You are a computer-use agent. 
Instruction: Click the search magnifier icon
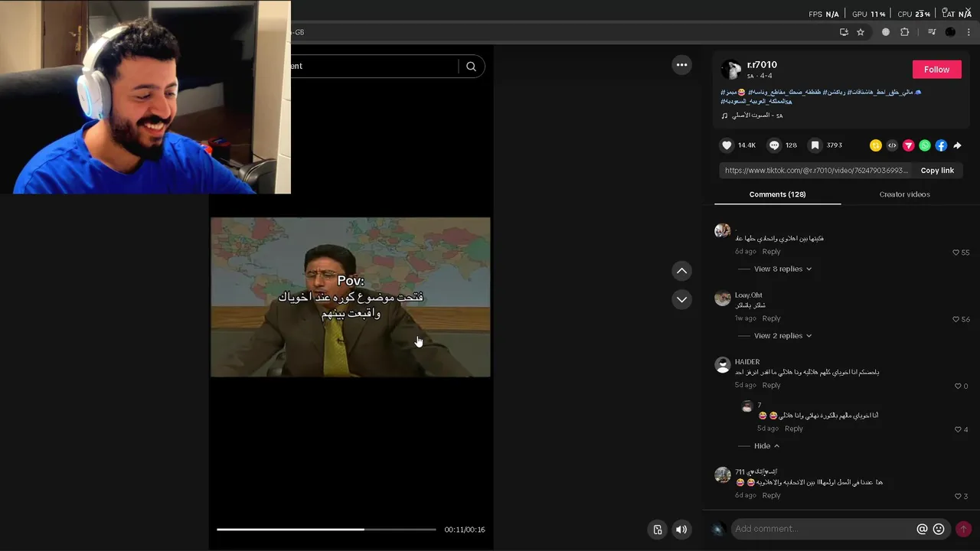471,66
